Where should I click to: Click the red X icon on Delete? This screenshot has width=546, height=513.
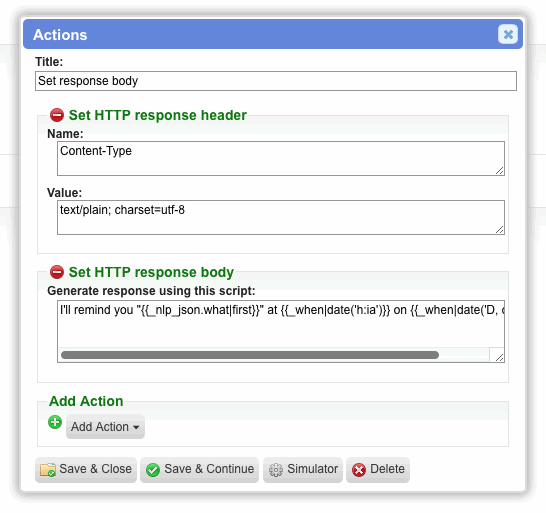pos(359,470)
